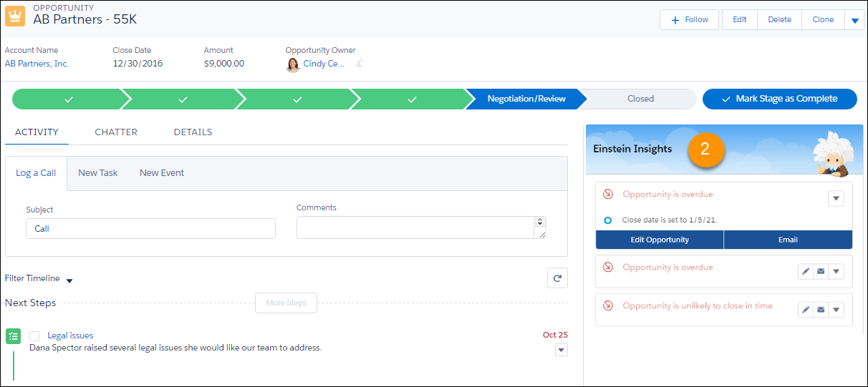Image resolution: width=868 pixels, height=387 pixels.
Task: Expand the Filter Timeline dropdown
Action: coord(69,280)
